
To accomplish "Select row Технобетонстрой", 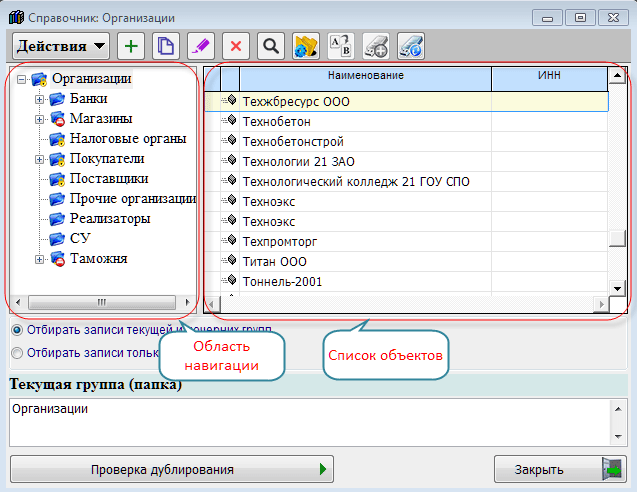I will tap(406, 141).
